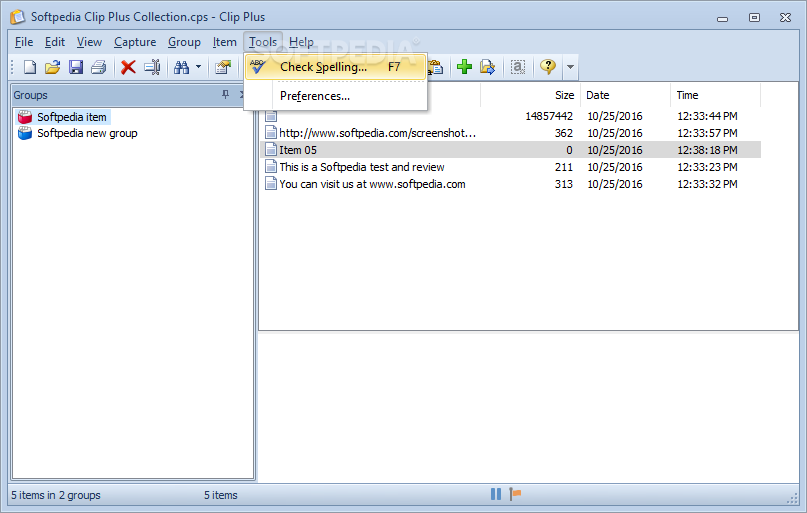Click the orange flag status bar icon
The height and width of the screenshot is (513, 807).
pyautogui.click(x=515, y=494)
